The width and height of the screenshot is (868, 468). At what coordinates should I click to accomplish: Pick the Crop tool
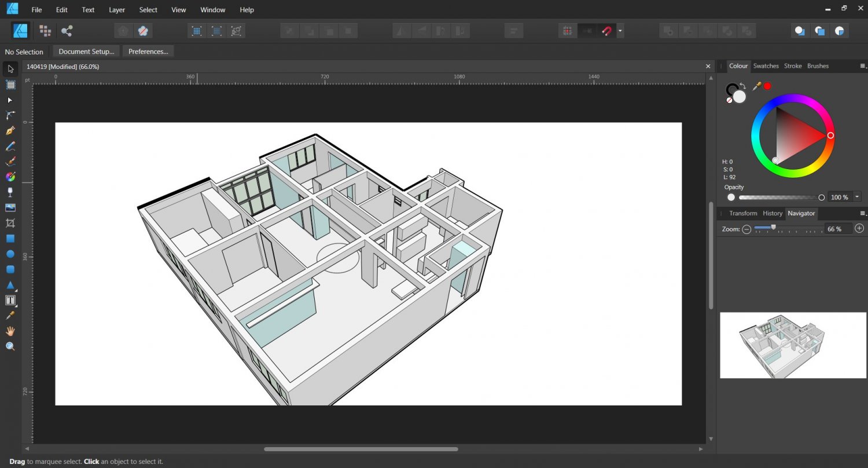point(10,223)
